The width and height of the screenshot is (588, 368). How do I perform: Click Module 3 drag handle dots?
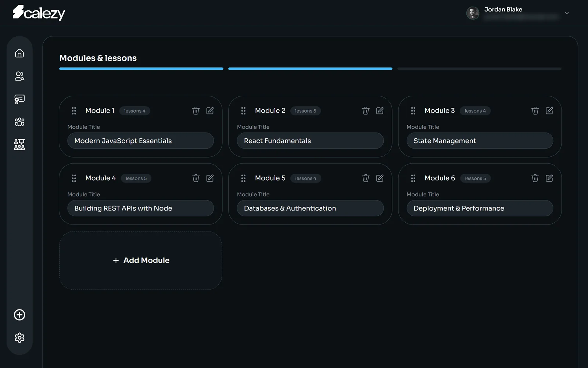[413, 111]
